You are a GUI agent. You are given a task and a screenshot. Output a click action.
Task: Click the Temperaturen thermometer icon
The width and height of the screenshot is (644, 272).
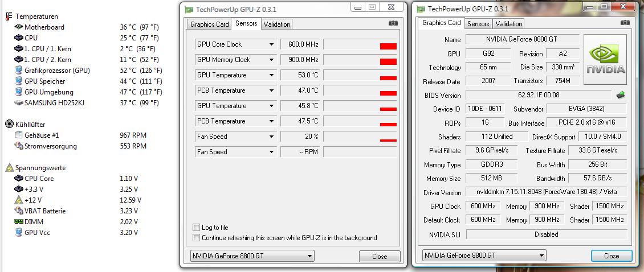9,16
